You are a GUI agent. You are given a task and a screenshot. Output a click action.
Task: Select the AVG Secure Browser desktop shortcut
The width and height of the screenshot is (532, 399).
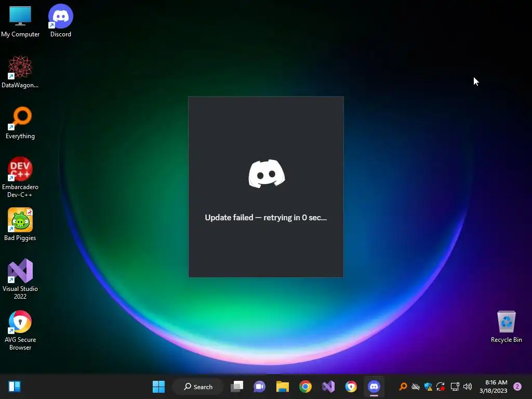click(x=20, y=330)
